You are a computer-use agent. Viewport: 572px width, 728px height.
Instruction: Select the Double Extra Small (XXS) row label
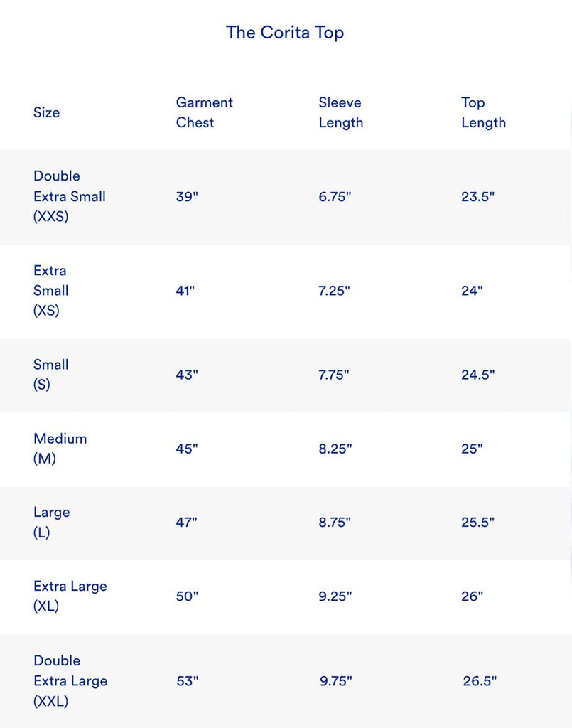pos(69,196)
